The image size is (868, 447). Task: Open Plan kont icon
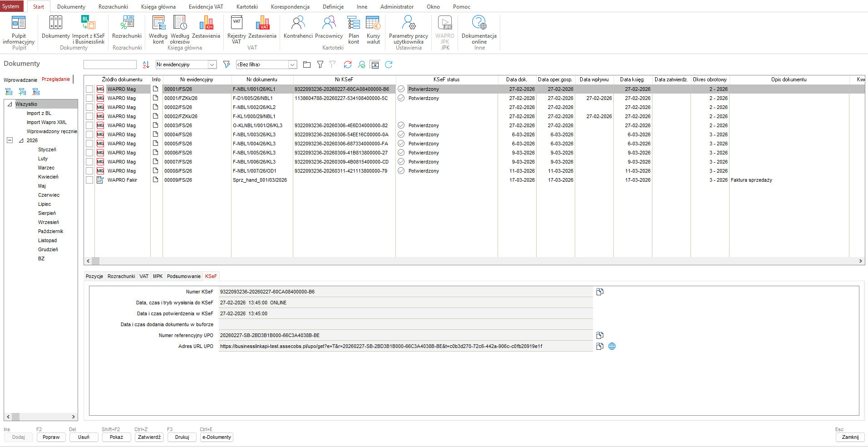[x=354, y=29]
